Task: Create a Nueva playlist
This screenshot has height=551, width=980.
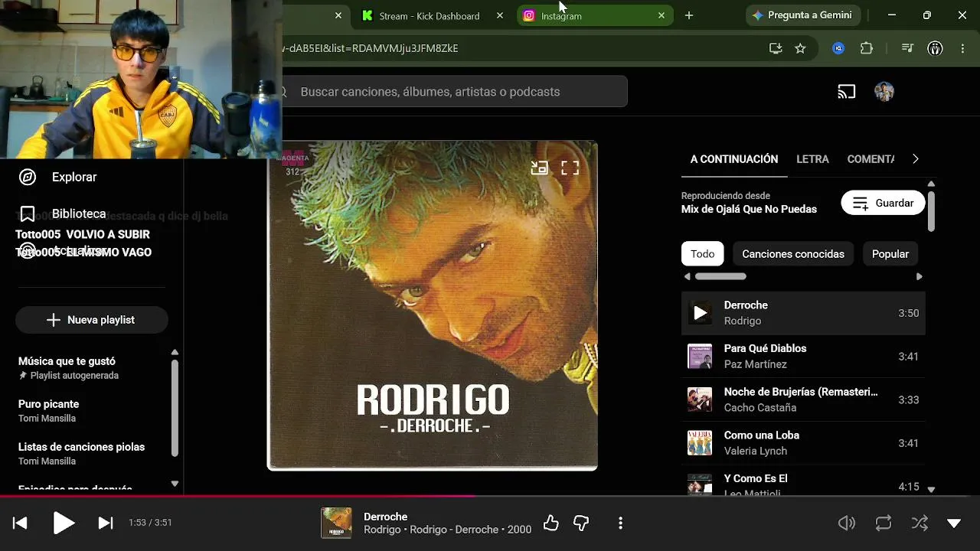Action: 92,320
